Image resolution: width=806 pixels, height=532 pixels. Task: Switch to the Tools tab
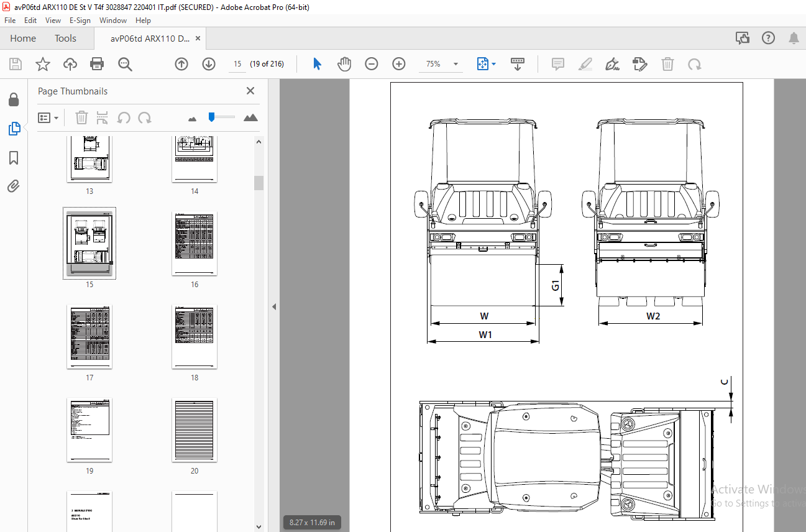(65, 39)
